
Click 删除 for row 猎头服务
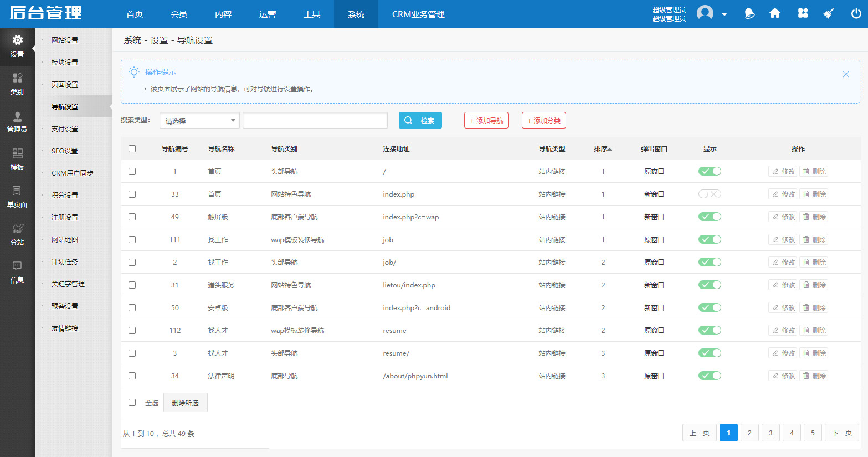[x=814, y=285]
